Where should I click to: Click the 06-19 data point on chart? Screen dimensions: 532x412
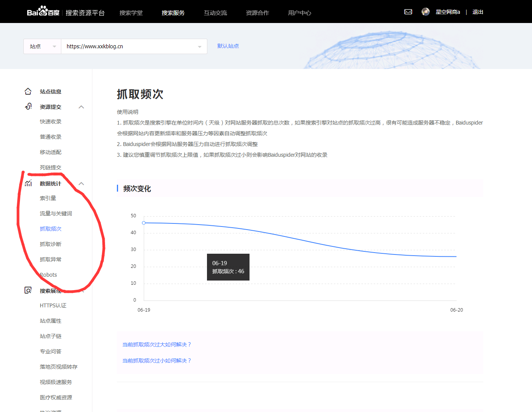144,223
